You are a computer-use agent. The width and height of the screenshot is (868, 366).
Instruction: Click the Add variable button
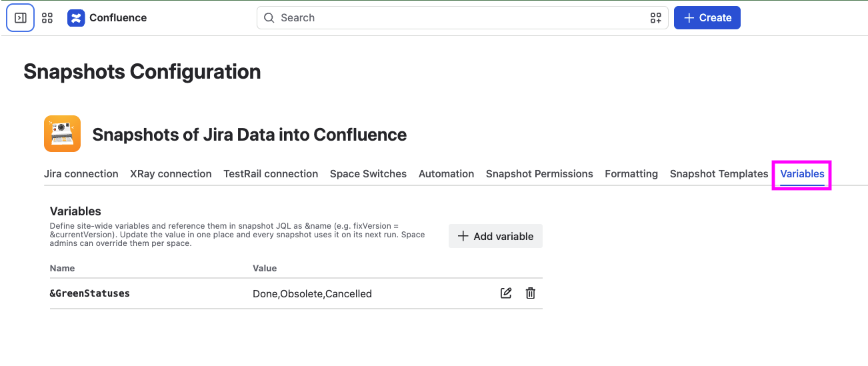[x=495, y=236]
